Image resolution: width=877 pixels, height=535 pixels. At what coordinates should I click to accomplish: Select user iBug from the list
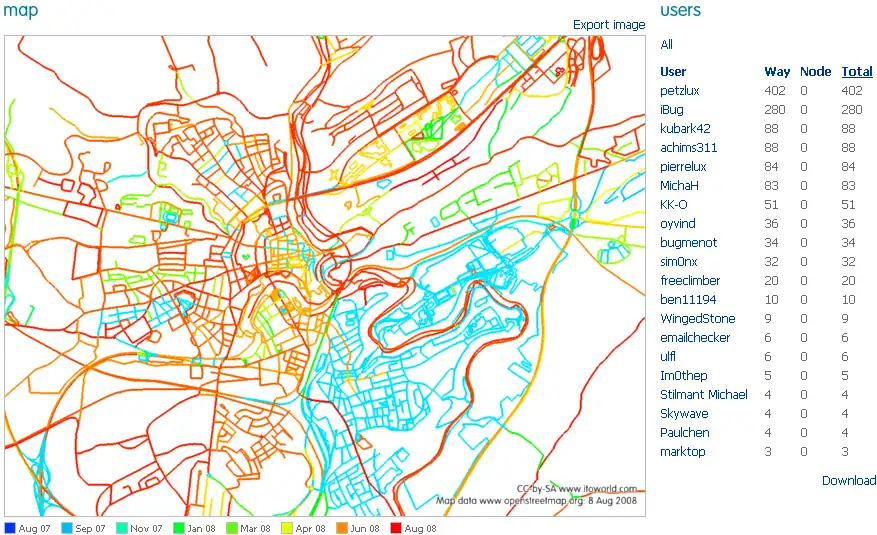(x=671, y=110)
